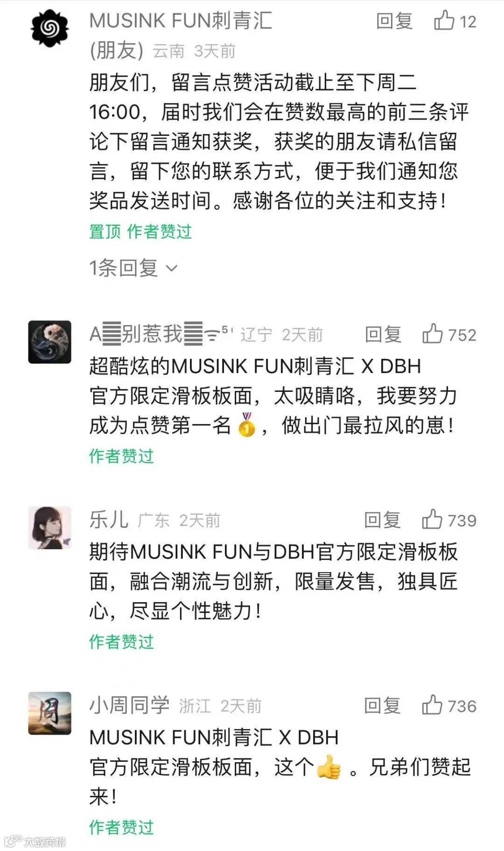Open the 小周同学 username profile
Image resolution: width=504 pixels, height=851 pixels.
click(129, 705)
